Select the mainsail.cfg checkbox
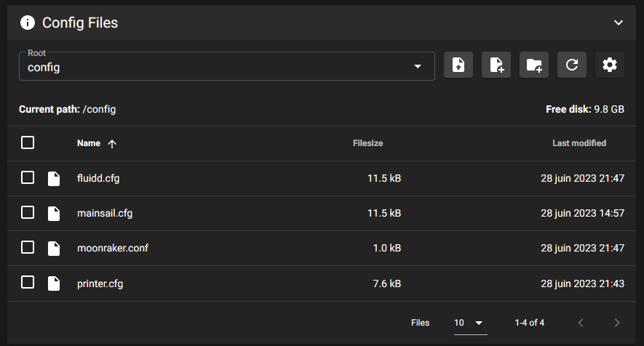Viewport: 644px width, 346px height. pos(28,213)
